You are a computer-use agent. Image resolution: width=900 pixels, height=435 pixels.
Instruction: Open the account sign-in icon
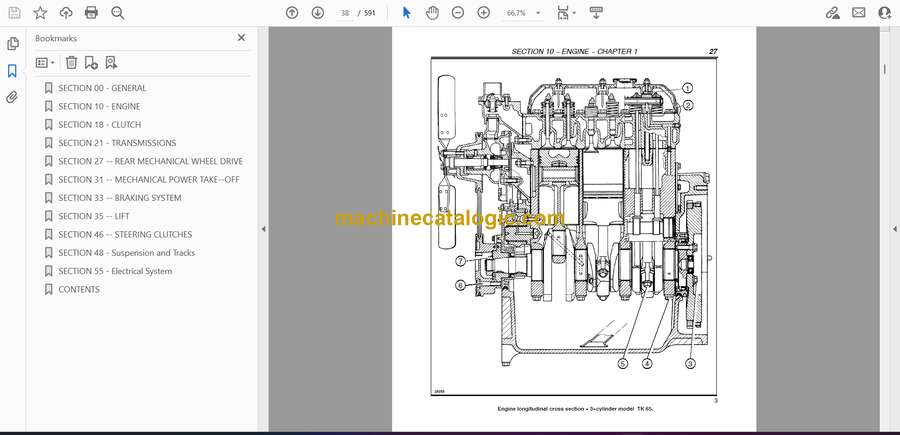885,13
